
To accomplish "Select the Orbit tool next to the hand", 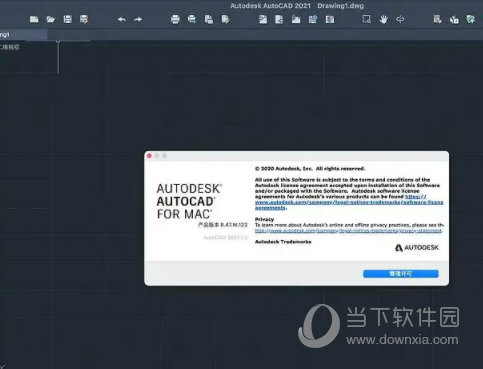I will point(400,19).
